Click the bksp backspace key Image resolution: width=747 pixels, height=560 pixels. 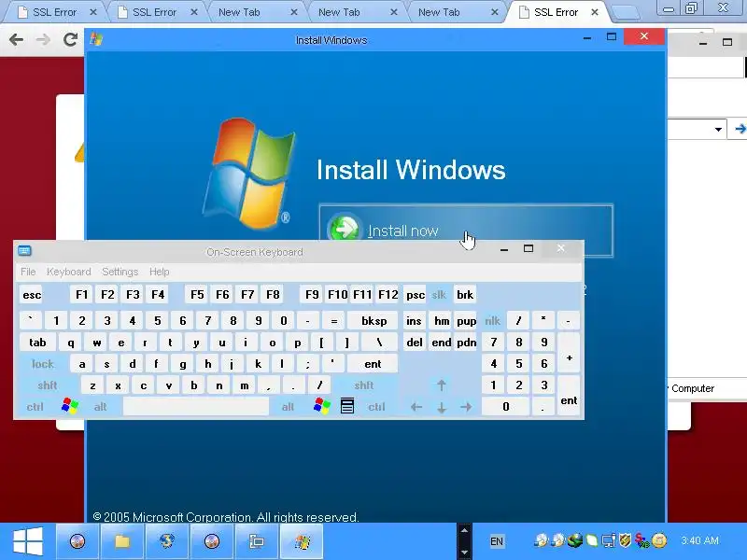(373, 321)
